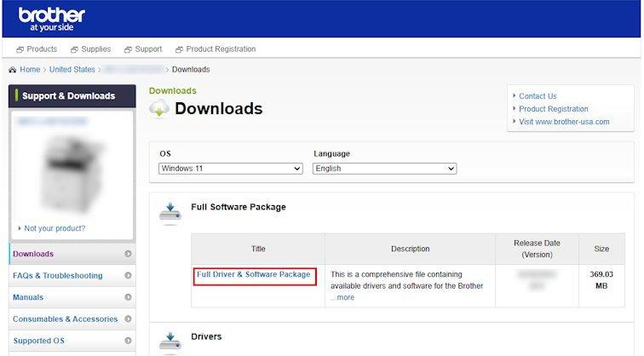Click Product Registration link in right box
Image resolution: width=644 pixels, height=356 pixels.
[x=554, y=109]
